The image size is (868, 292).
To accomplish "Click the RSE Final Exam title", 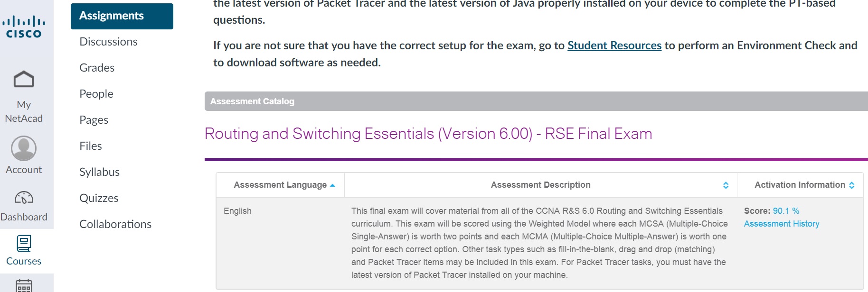I will [428, 134].
